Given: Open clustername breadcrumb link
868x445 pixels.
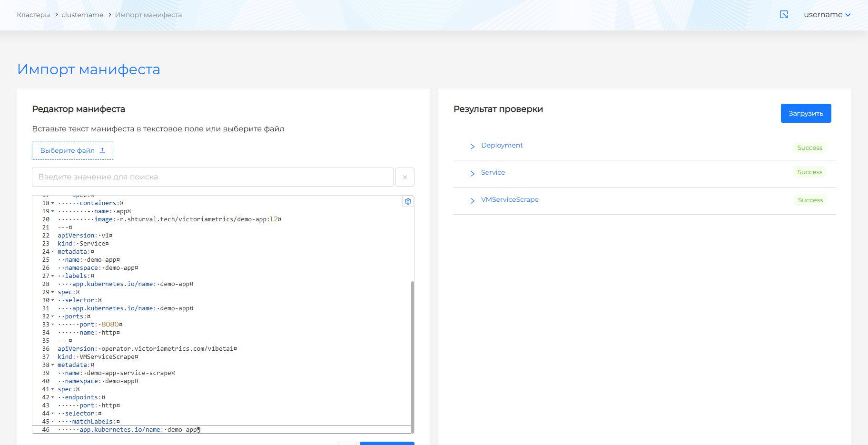Looking at the screenshot, I should 82,15.
